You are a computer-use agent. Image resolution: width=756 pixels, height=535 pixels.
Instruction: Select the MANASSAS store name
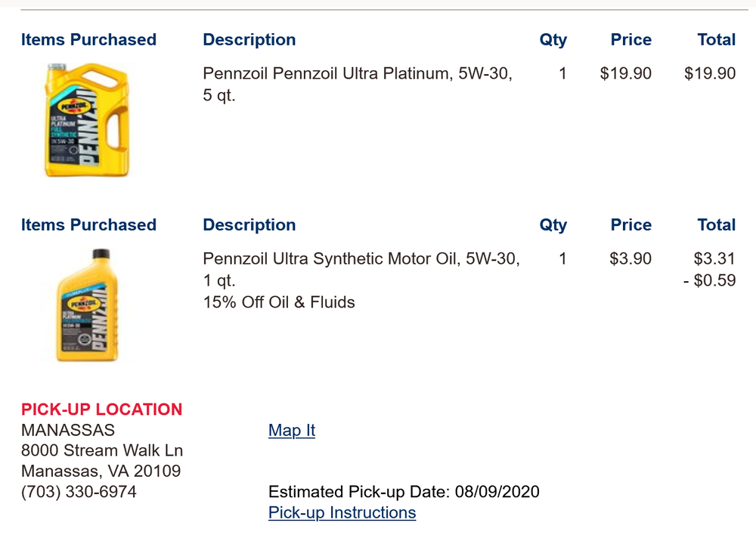tap(68, 431)
